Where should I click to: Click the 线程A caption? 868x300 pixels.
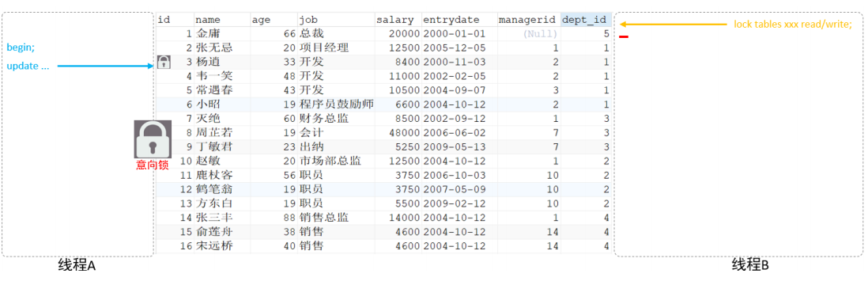[x=77, y=266]
